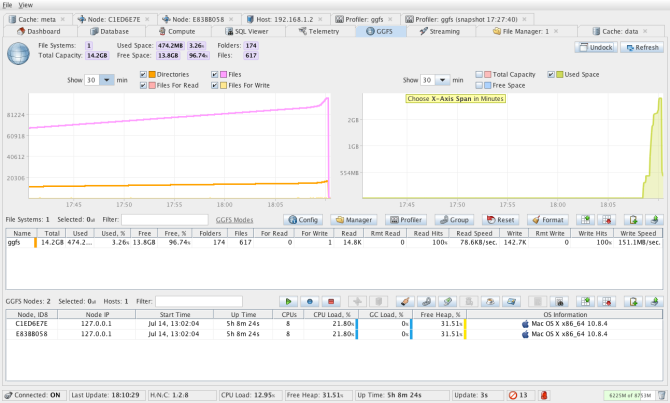
Task: Enable the Total Capacity checkbox
Action: [x=479, y=74]
